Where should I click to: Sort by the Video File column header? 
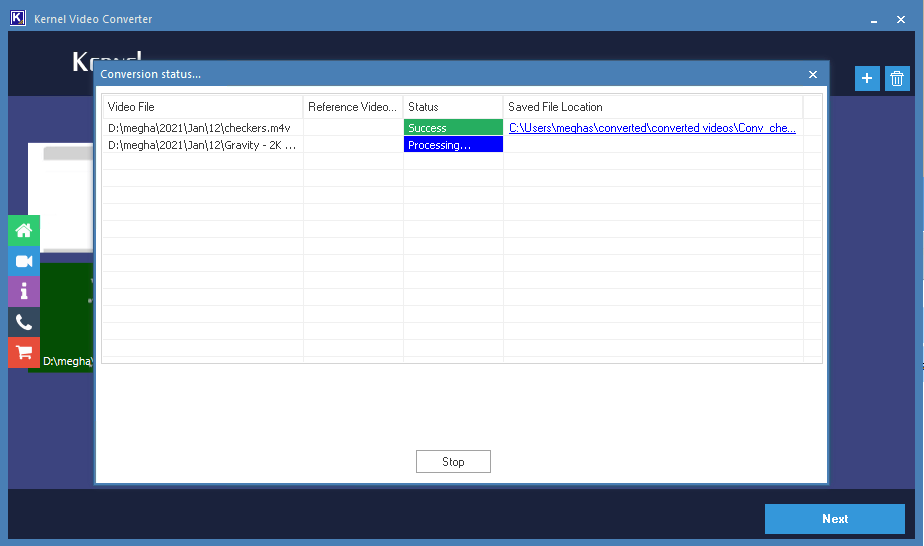[203, 107]
